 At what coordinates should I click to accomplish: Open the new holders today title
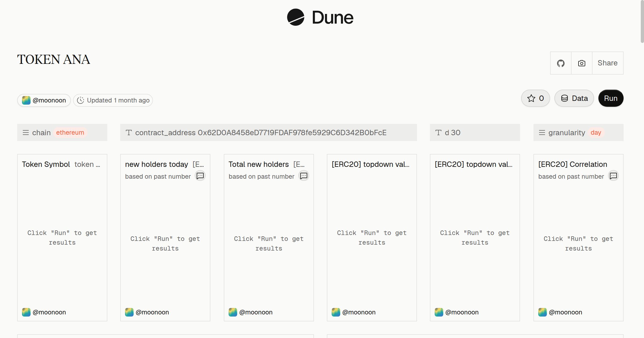click(156, 164)
